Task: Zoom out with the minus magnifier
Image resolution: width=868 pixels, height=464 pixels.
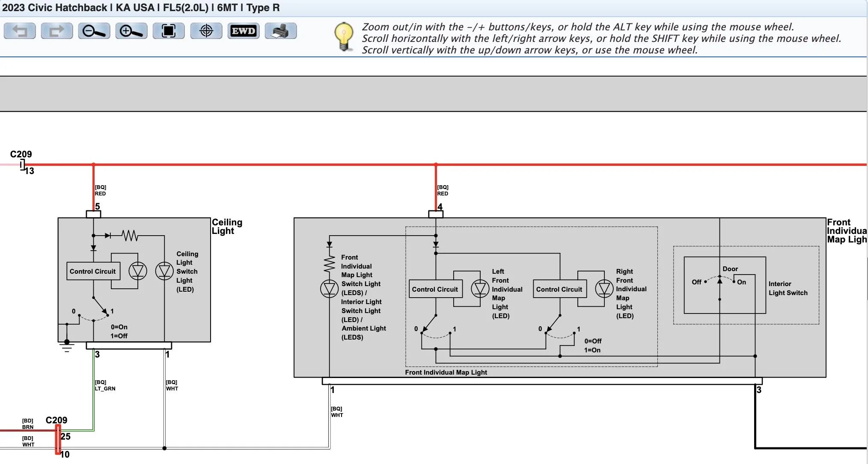Action: 94,31
